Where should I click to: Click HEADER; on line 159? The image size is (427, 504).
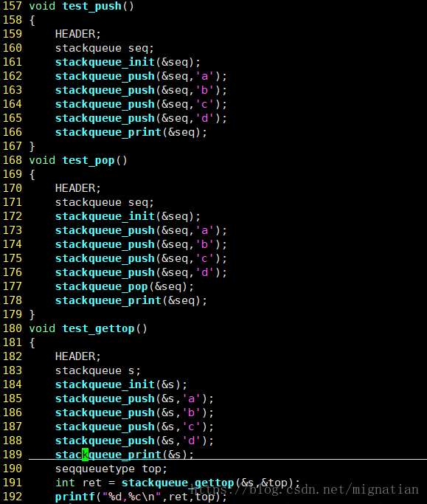coord(77,34)
